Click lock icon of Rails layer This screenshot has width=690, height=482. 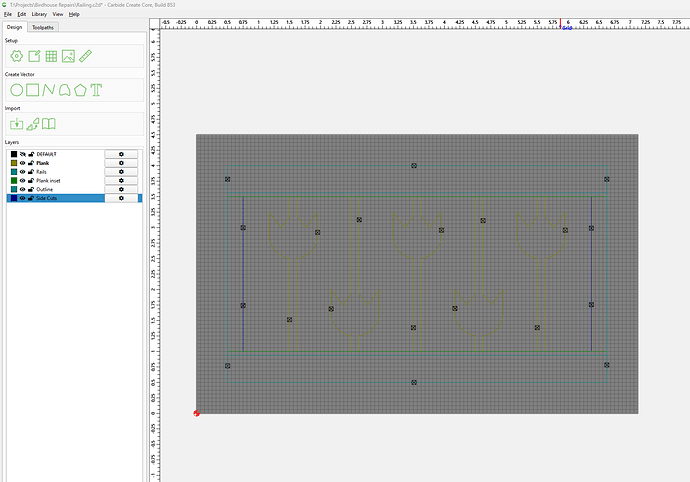tap(31, 172)
